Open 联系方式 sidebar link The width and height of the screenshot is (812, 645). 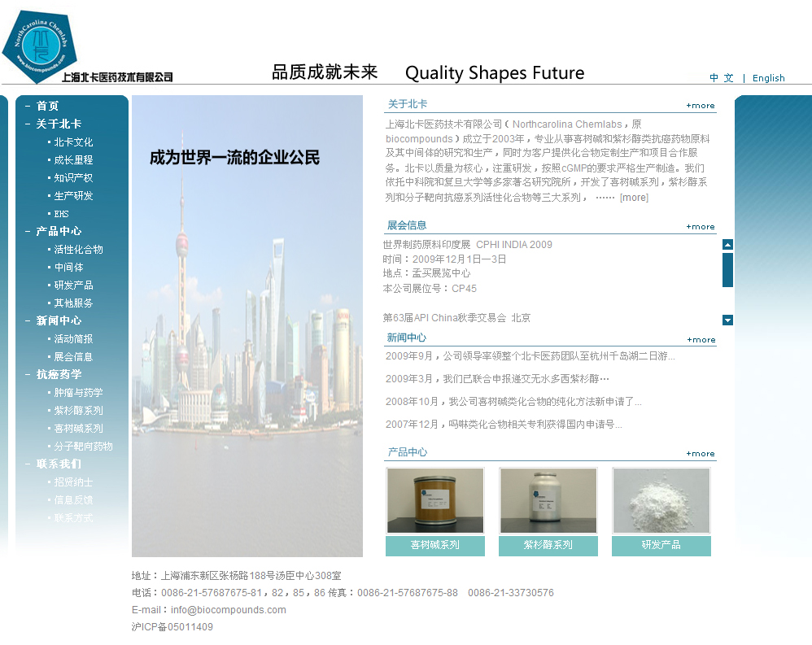pos(73,517)
